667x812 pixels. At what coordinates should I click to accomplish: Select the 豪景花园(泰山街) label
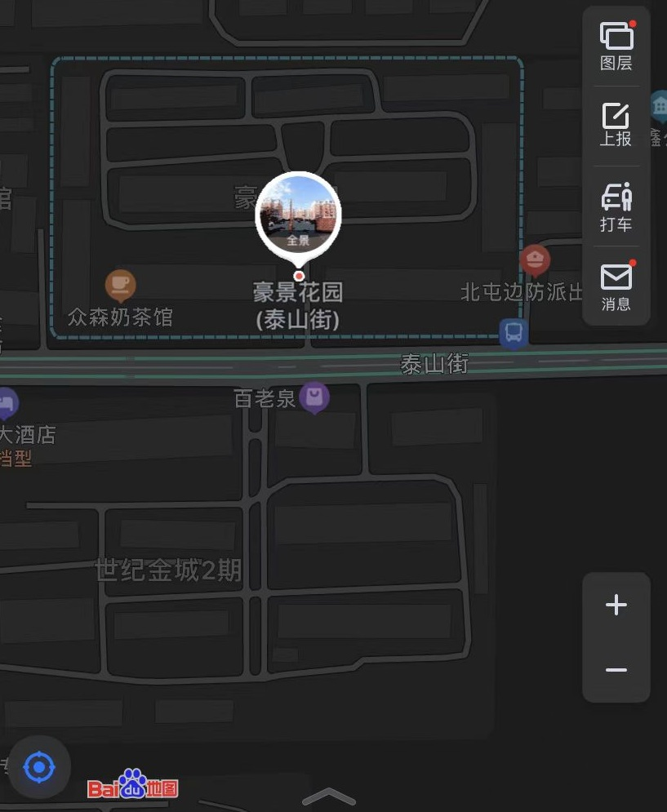click(x=298, y=306)
